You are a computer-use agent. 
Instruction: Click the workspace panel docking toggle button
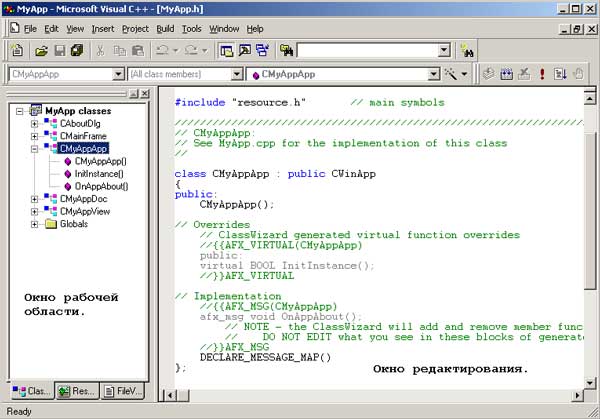pyautogui.click(x=134, y=94)
